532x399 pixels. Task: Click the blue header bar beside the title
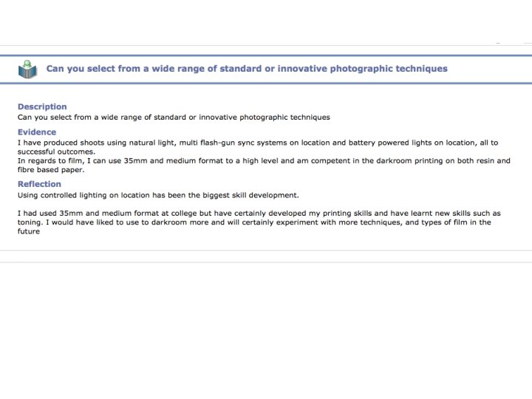(488, 69)
